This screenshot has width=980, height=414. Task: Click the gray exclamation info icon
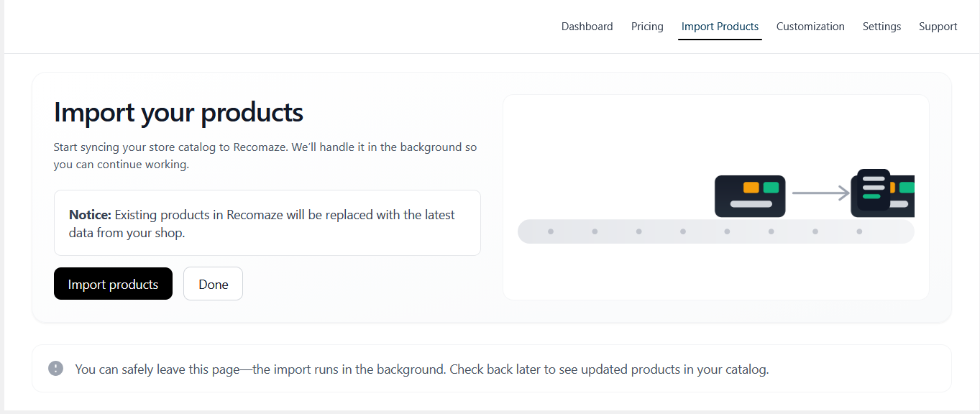tap(56, 369)
